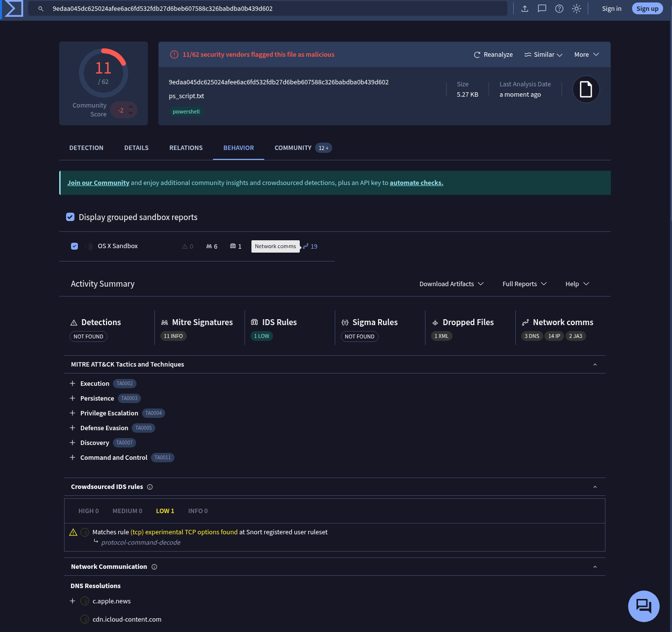The width and height of the screenshot is (672, 632).
Task: Select the MEDIUM 0 severity tab
Action: [127, 511]
